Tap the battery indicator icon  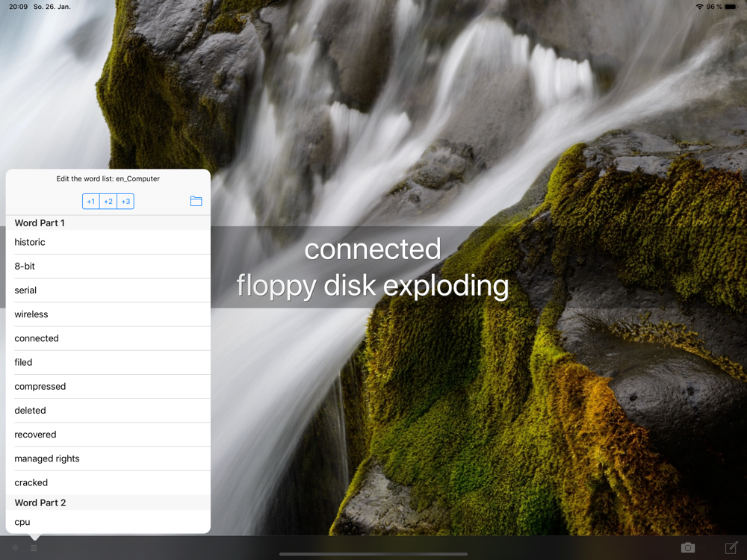coord(731,7)
